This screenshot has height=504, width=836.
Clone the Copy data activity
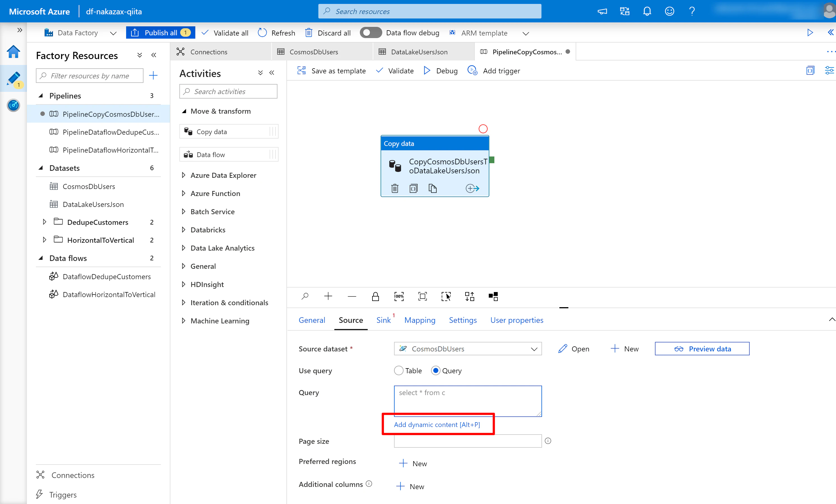432,188
